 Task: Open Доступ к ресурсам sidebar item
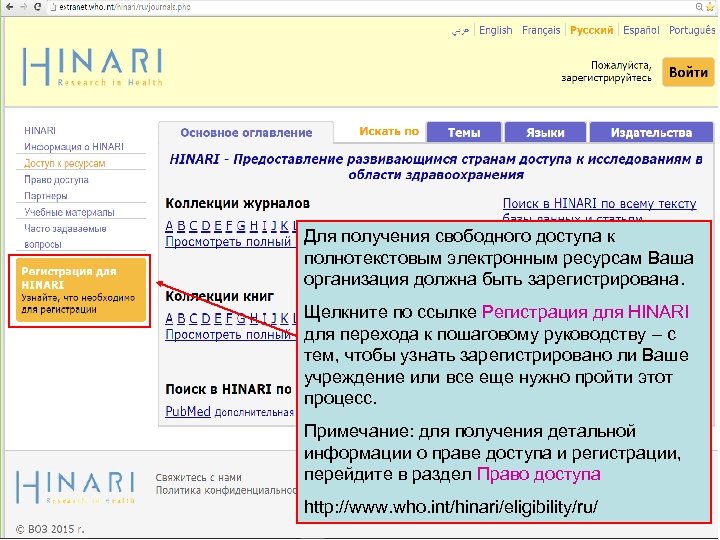click(65, 163)
